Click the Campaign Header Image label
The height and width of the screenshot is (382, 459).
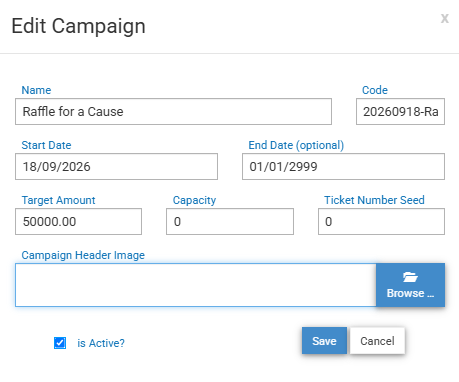[83, 255]
